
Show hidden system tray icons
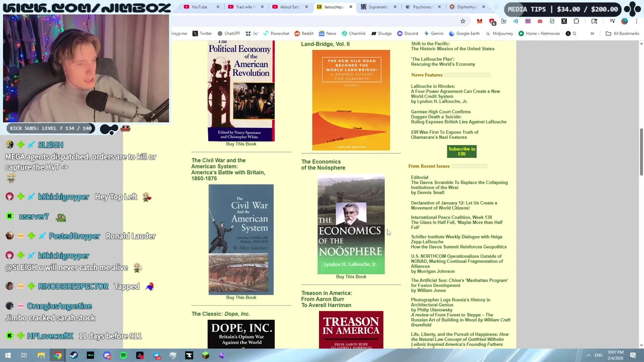coord(588,355)
